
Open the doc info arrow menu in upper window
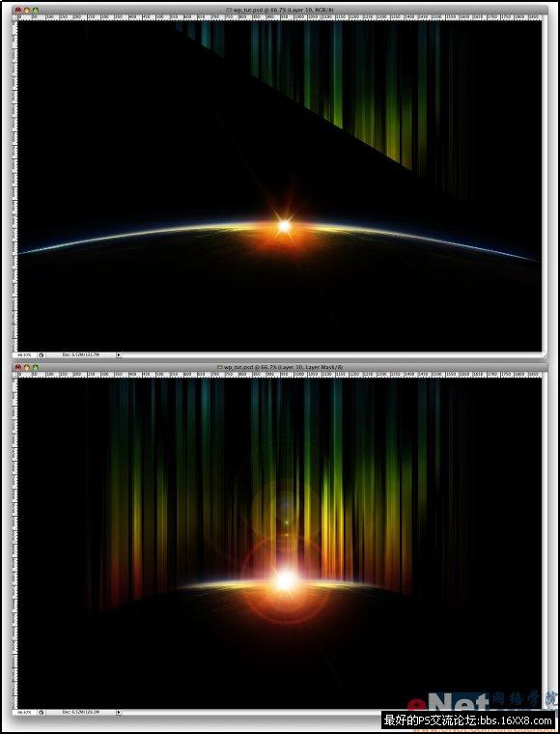point(119,354)
